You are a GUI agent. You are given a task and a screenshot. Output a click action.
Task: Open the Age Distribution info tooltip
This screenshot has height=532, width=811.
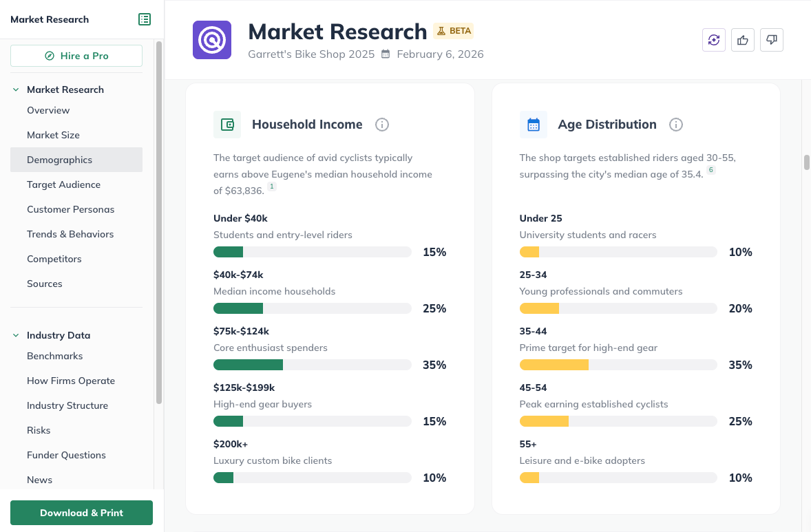[x=675, y=125]
